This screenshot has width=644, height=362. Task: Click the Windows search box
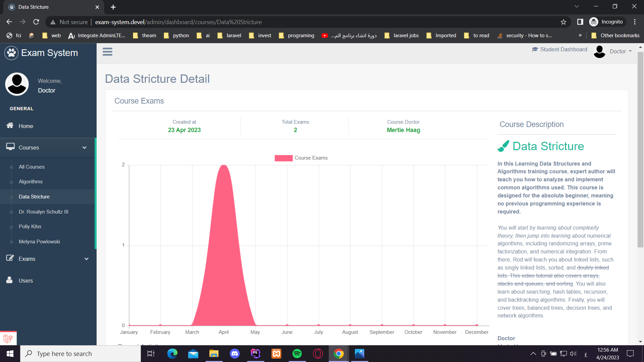click(80, 354)
